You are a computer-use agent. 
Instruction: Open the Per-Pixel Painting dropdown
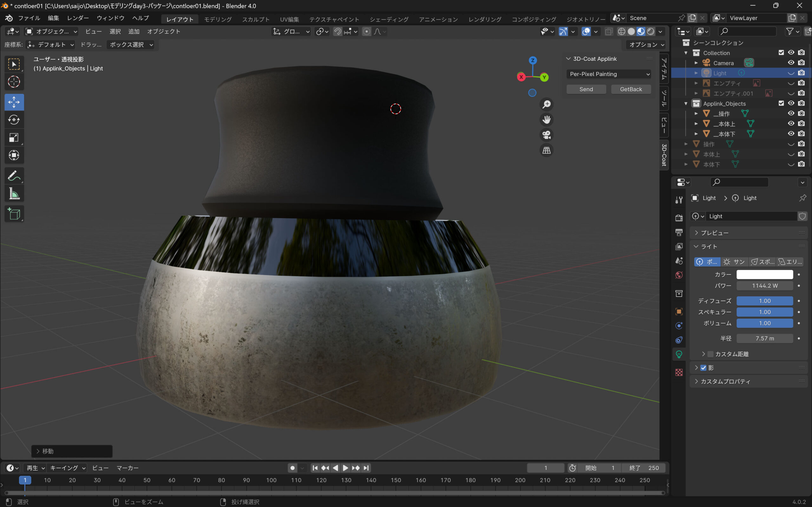point(609,74)
